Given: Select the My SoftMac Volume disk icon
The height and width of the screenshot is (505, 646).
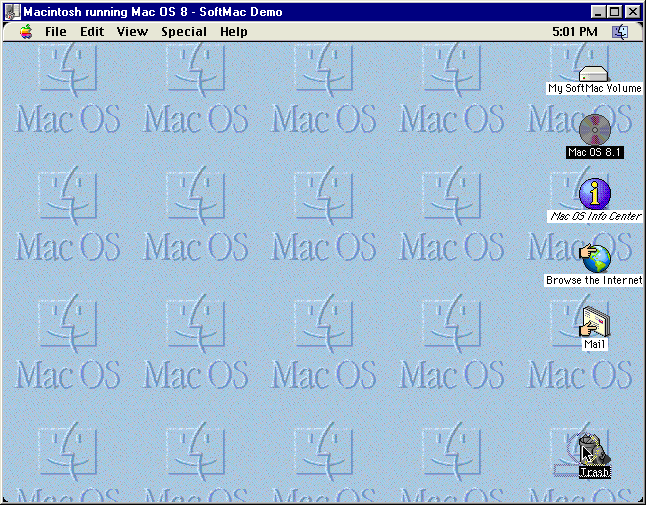Looking at the screenshot, I should coord(594,74).
